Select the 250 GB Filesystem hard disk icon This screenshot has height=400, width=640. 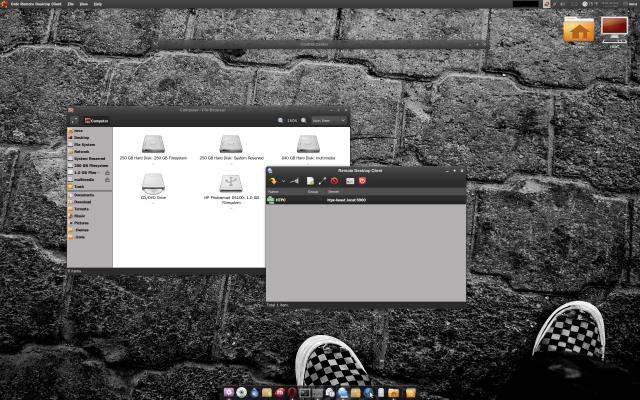(x=153, y=144)
